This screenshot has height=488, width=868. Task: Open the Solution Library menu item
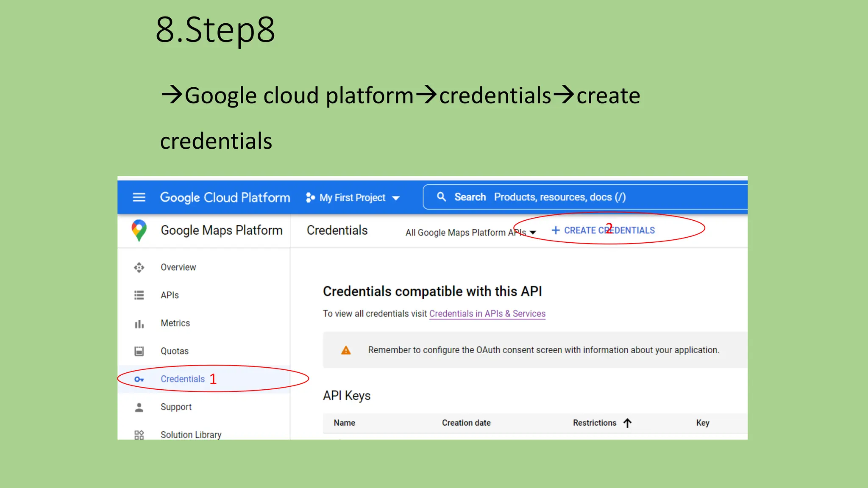(191, 435)
